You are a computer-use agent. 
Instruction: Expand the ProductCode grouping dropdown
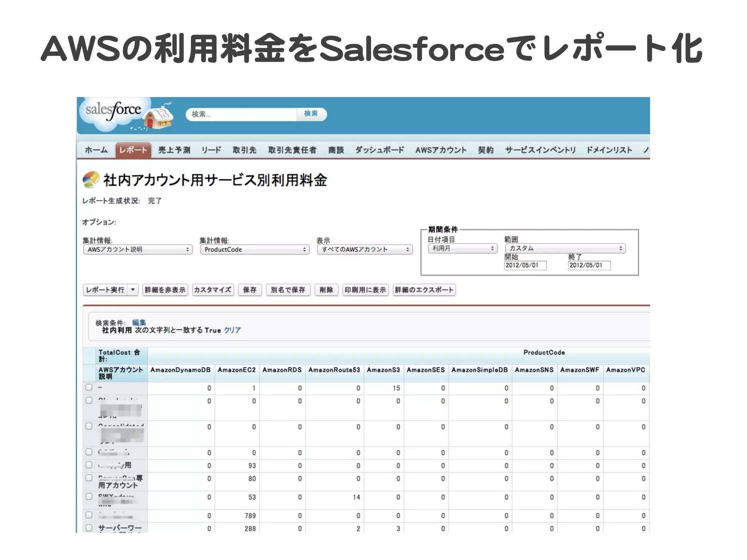[x=255, y=249]
